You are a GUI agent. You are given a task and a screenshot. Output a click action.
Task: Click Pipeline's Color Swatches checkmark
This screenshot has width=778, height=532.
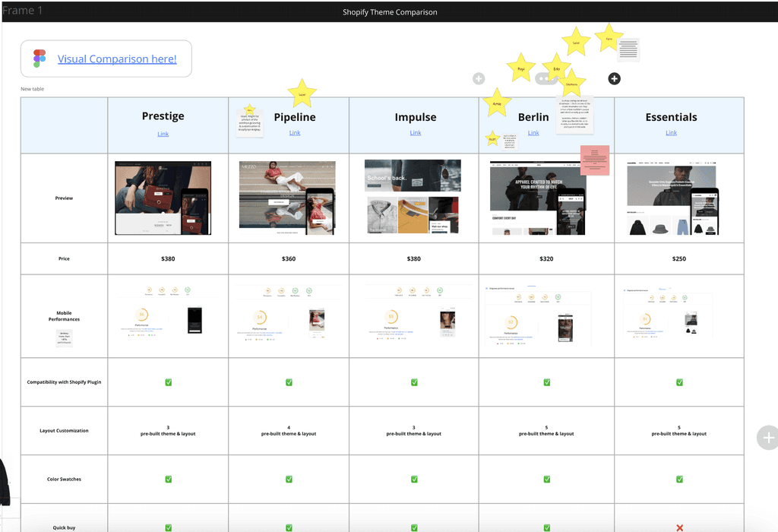(x=289, y=480)
